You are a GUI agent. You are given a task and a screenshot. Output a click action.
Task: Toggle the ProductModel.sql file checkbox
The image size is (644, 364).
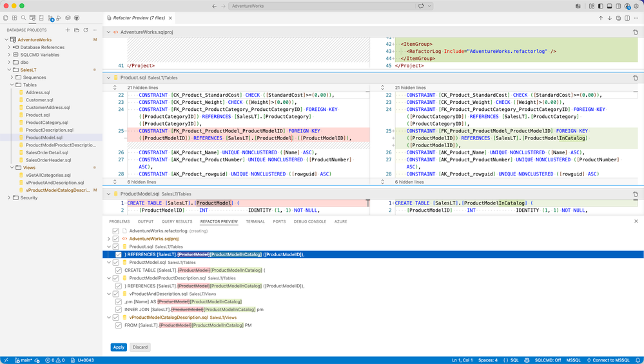[x=116, y=263]
